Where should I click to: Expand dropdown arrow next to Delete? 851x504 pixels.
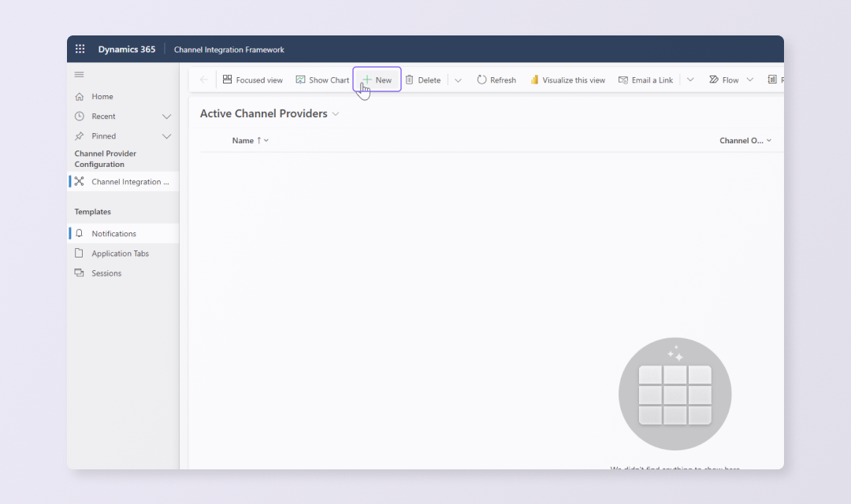coord(459,80)
